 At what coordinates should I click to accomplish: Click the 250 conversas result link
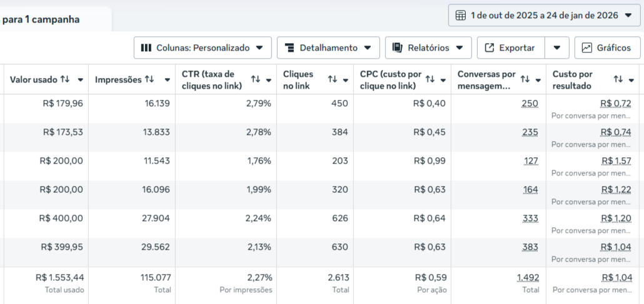[x=530, y=104]
